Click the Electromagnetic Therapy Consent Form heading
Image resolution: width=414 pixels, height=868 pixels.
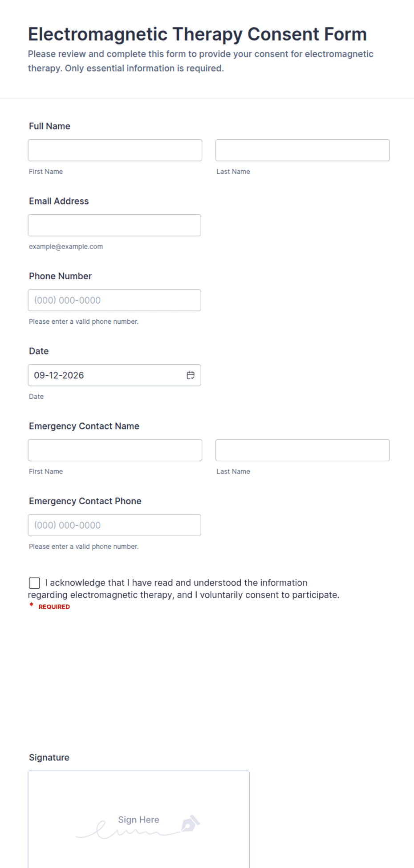[x=197, y=34]
